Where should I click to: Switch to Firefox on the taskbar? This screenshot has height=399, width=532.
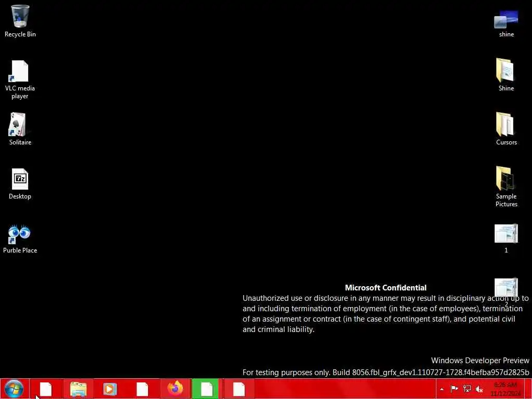(x=175, y=389)
